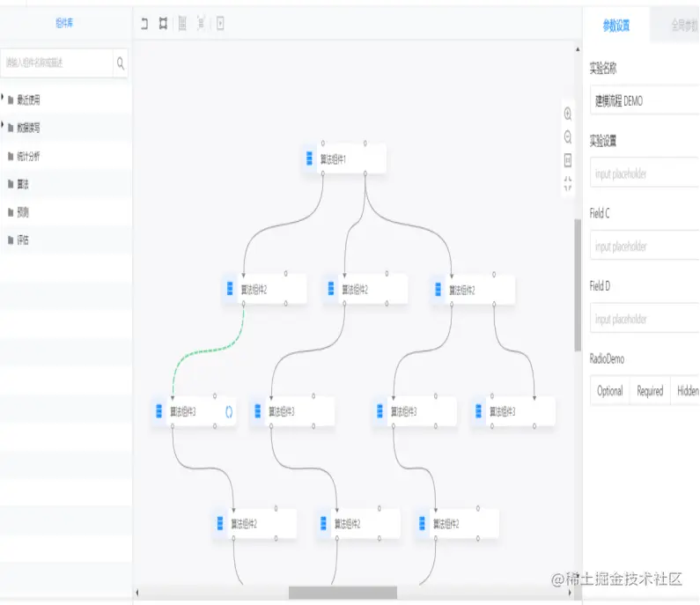Select the 算法组件1 node

[x=343, y=159]
